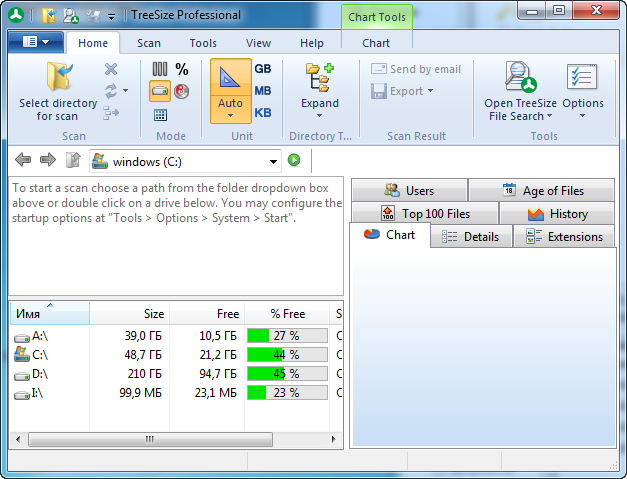This screenshot has width=627, height=479.
Task: Click the go up folder icon
Action: coord(73,160)
